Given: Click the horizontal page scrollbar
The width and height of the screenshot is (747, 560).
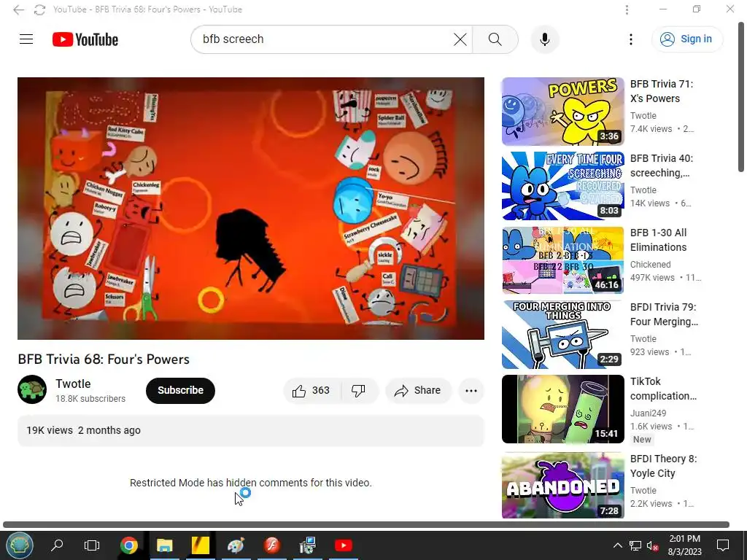Looking at the screenshot, I should [366, 525].
